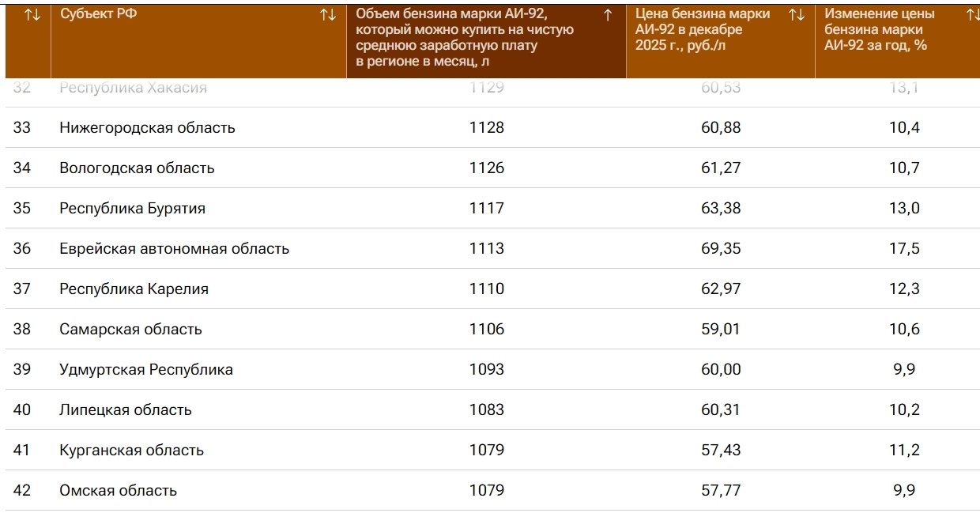980x513 pixels.
Task: Click the sort arrows in the АИ-92 December price column
Action: pyautogui.click(x=797, y=15)
